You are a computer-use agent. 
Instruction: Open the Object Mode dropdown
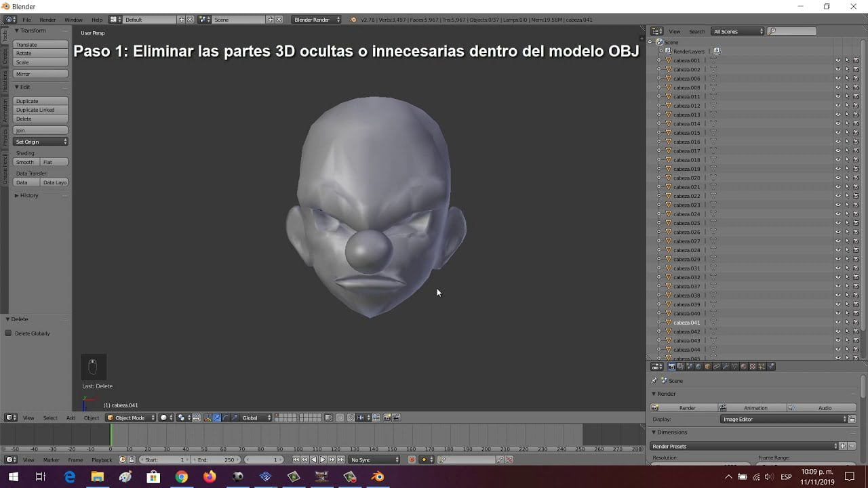point(131,418)
